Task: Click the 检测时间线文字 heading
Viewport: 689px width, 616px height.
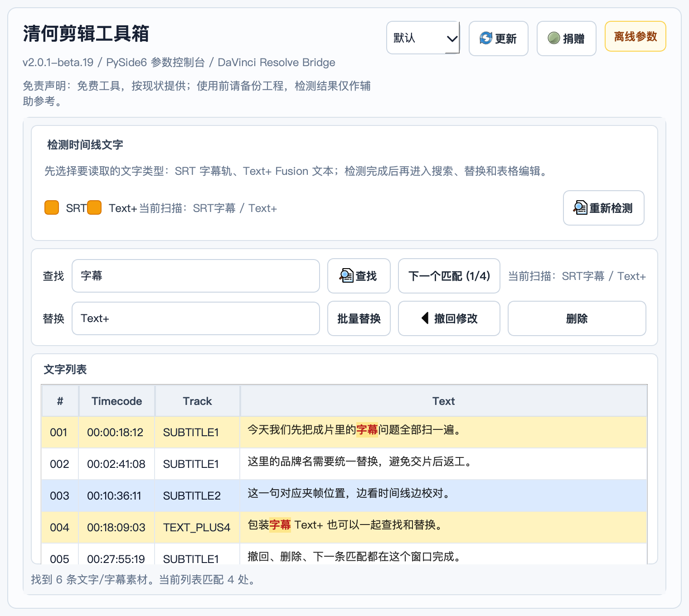Action: click(x=85, y=144)
